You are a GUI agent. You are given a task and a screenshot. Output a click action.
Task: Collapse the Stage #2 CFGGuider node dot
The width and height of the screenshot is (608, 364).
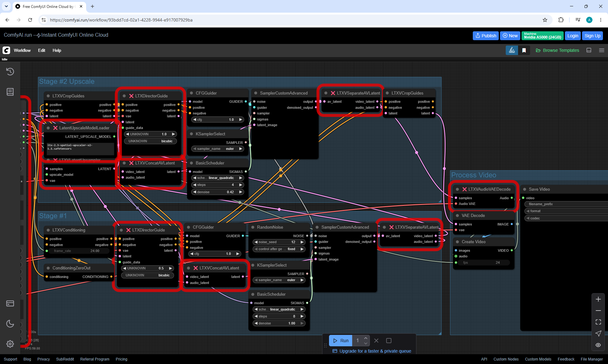191,93
